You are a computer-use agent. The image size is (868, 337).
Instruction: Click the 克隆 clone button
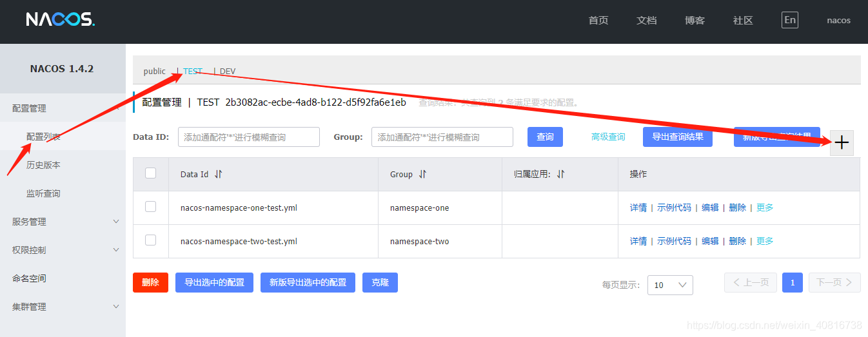[380, 282]
